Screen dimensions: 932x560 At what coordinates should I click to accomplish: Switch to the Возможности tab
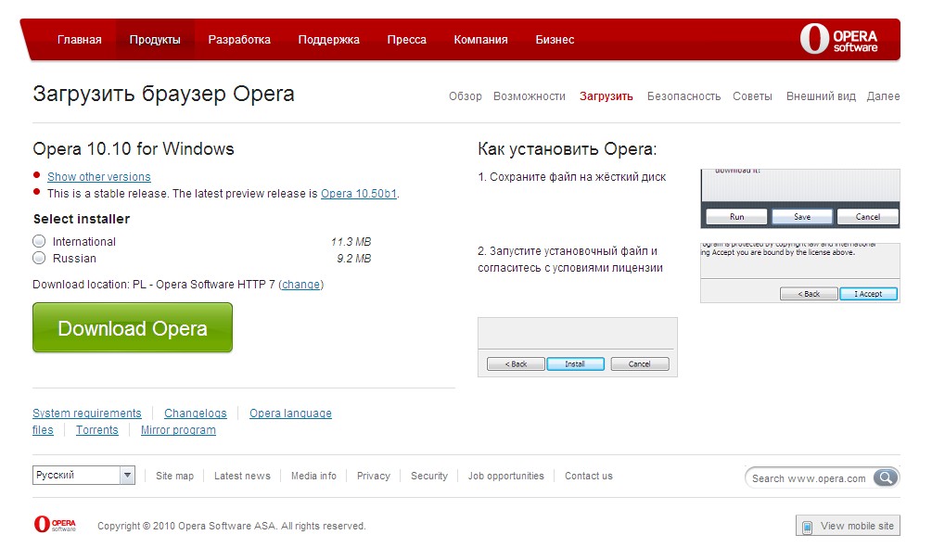pos(529,96)
